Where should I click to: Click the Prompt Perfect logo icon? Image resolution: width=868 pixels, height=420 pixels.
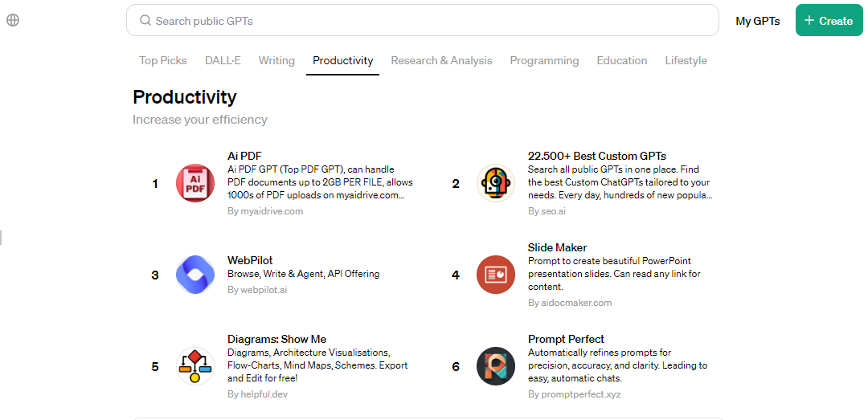(496, 366)
